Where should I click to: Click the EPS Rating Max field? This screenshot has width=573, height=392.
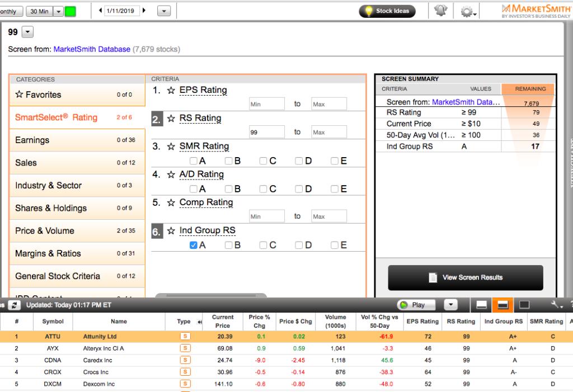329,104
